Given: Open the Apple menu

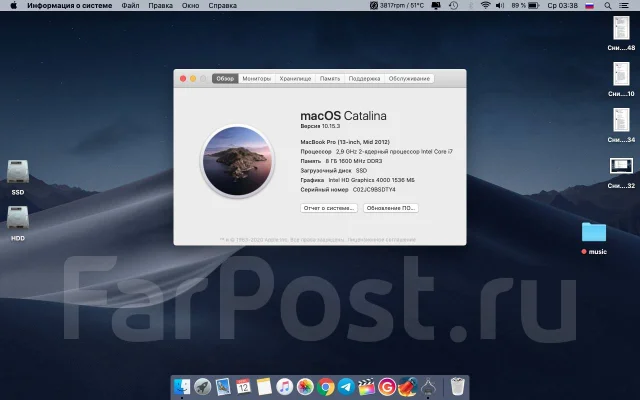Looking at the screenshot, I should point(13,6).
